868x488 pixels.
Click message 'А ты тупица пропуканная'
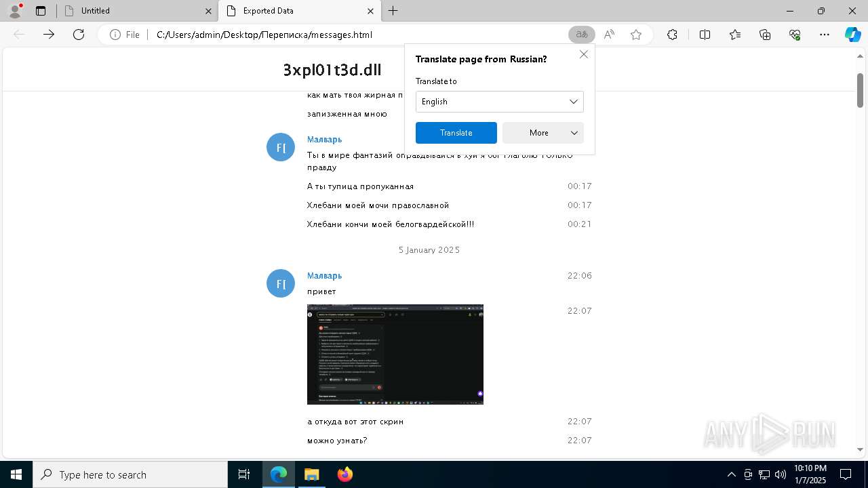click(x=360, y=186)
